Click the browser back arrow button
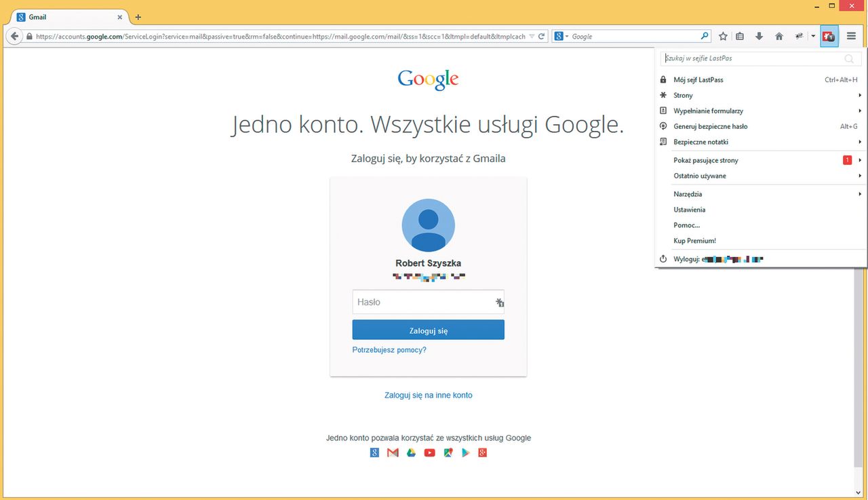This screenshot has width=868, height=500. (x=14, y=37)
